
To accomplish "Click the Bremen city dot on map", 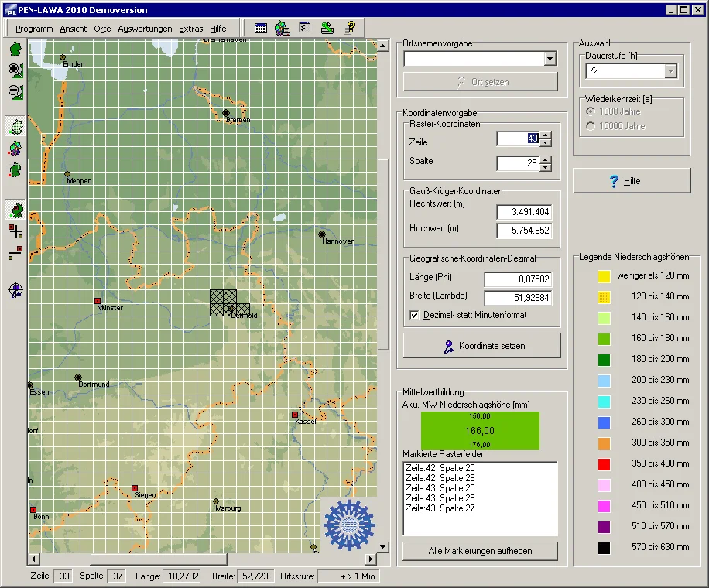I will click(x=226, y=112).
